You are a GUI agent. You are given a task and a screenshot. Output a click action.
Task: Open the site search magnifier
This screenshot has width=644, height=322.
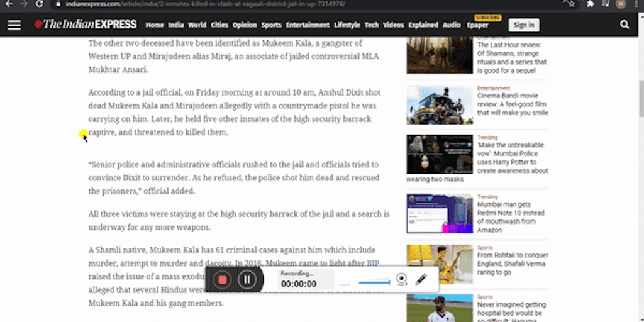pyautogui.click(x=625, y=25)
